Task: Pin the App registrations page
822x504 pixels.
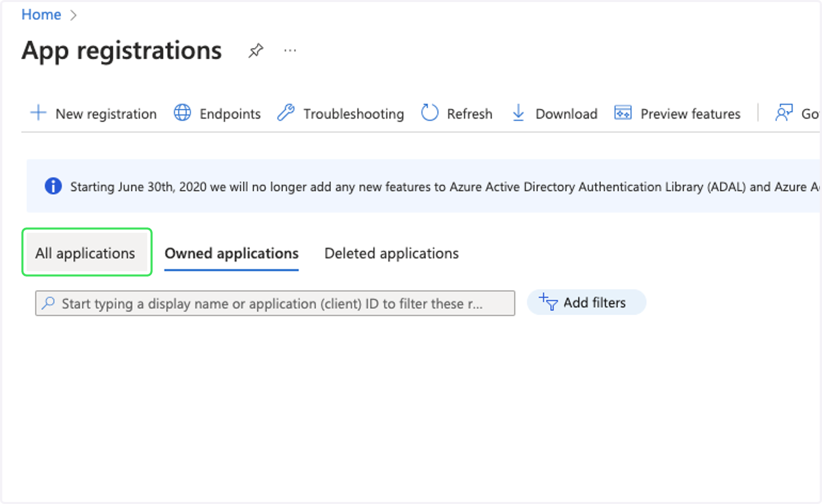Action: (x=256, y=51)
